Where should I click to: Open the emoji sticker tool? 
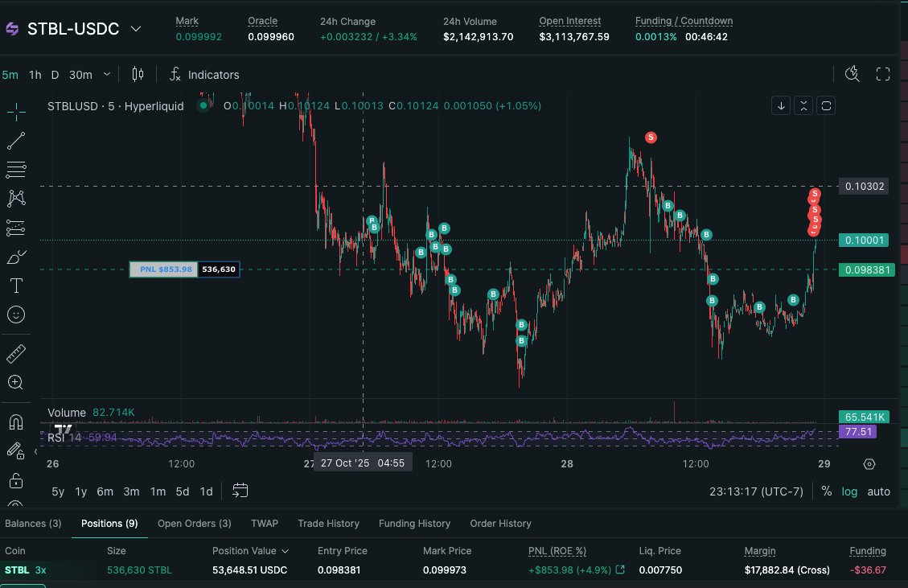tap(16, 315)
